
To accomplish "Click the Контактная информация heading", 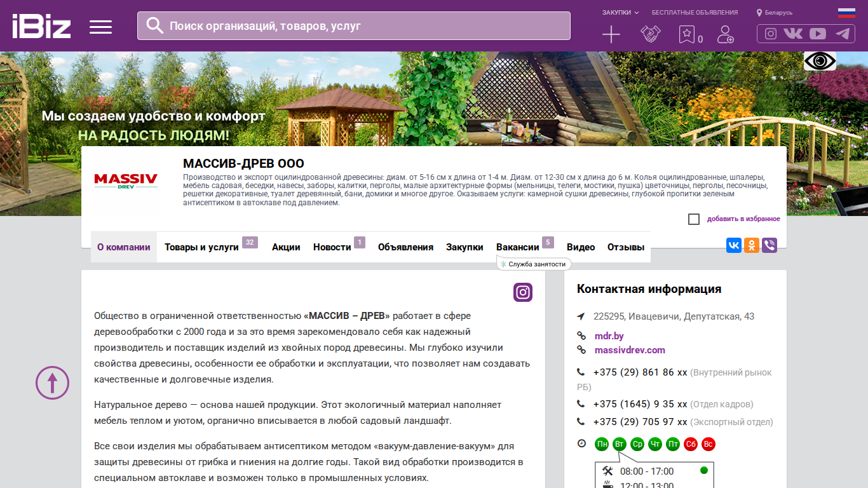I will pyautogui.click(x=649, y=289).
